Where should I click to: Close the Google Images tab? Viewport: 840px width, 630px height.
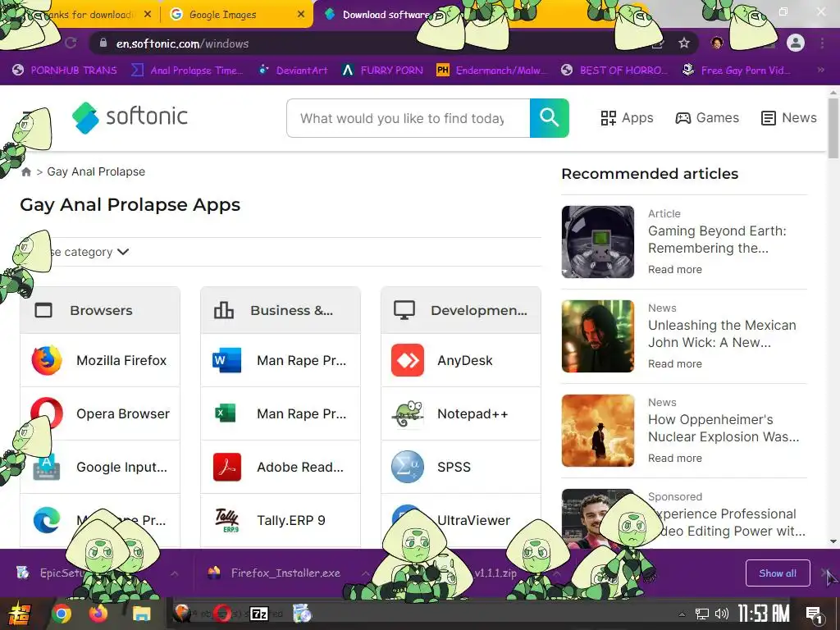pos(301,15)
